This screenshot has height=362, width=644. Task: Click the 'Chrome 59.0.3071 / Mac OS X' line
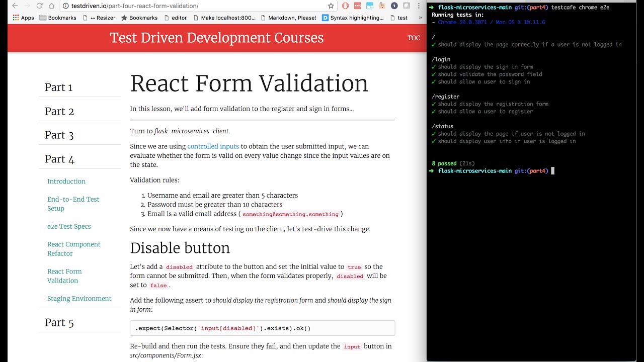tap(491, 23)
